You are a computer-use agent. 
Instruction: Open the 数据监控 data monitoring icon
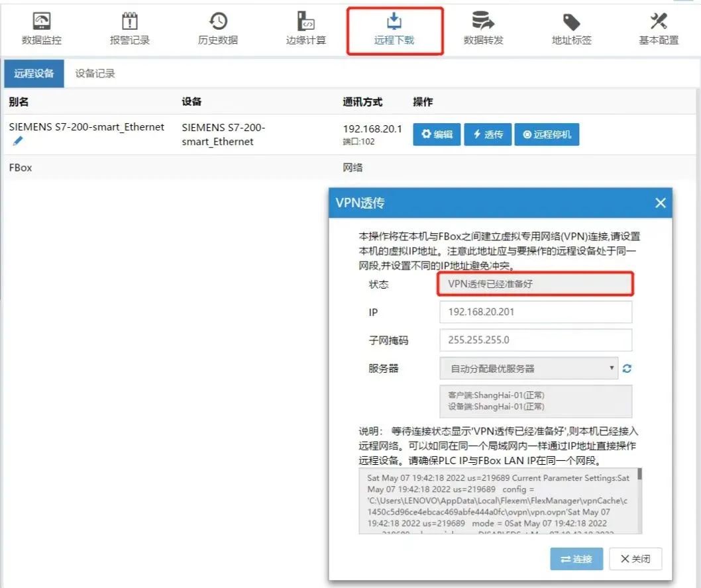pyautogui.click(x=41, y=29)
